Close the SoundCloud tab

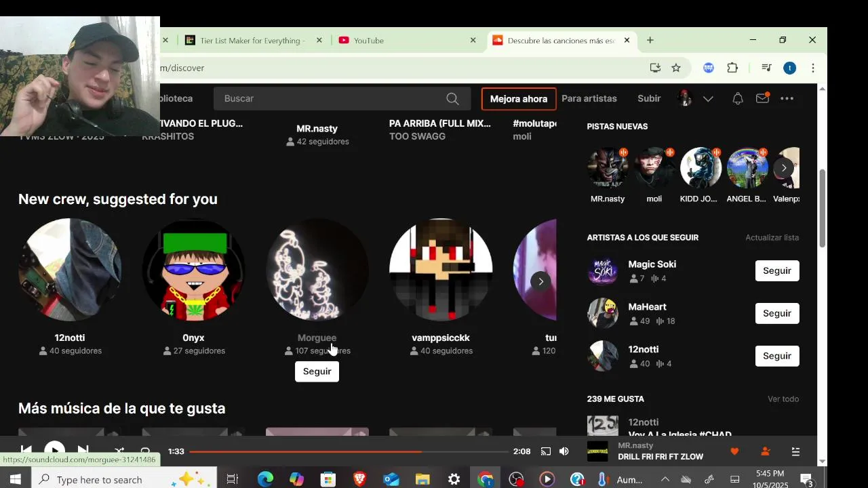pyautogui.click(x=627, y=41)
